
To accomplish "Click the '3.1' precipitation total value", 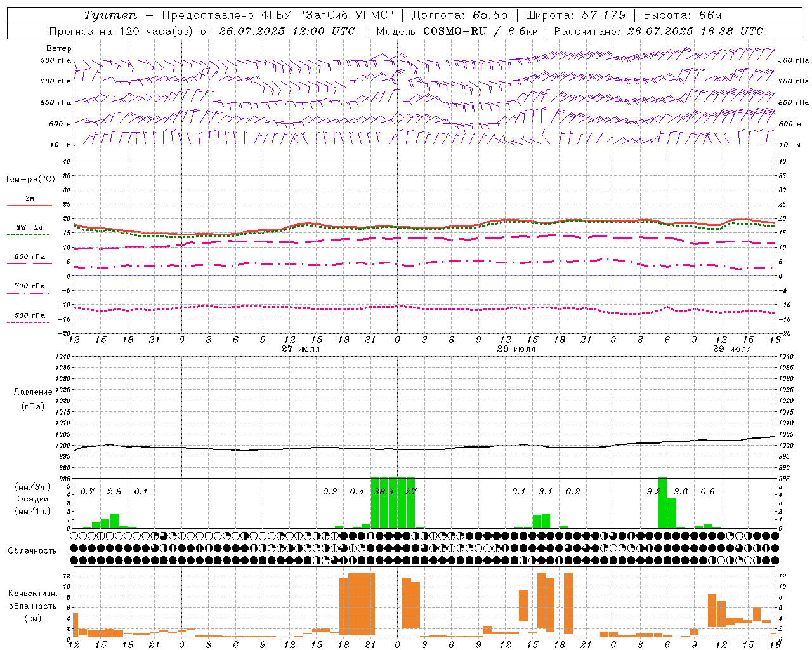I will pos(546,491).
